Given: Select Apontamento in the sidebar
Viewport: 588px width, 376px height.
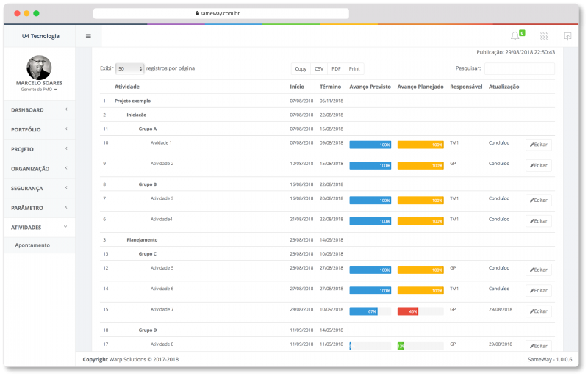Looking at the screenshot, I should pyautogui.click(x=32, y=245).
